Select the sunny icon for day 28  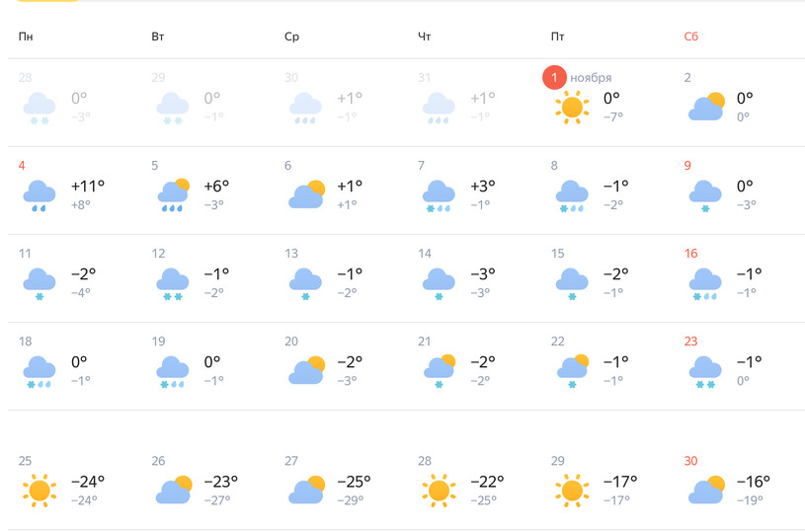pyautogui.click(x=439, y=491)
